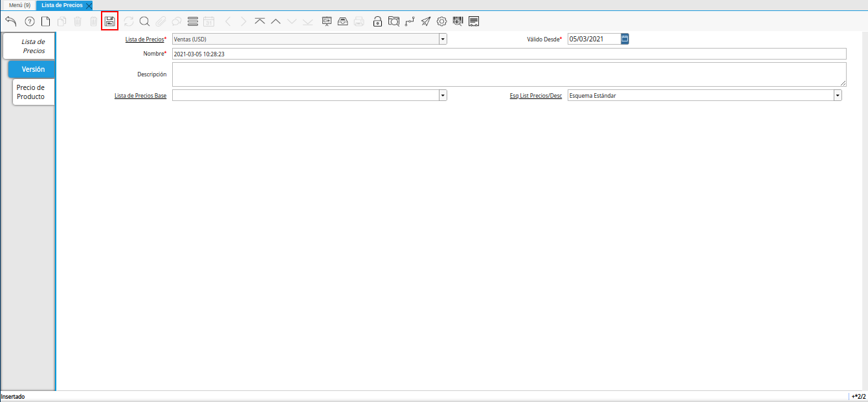The height and width of the screenshot is (402, 868).
Task: Click the Chat bubbles icon
Action: pos(176,21)
